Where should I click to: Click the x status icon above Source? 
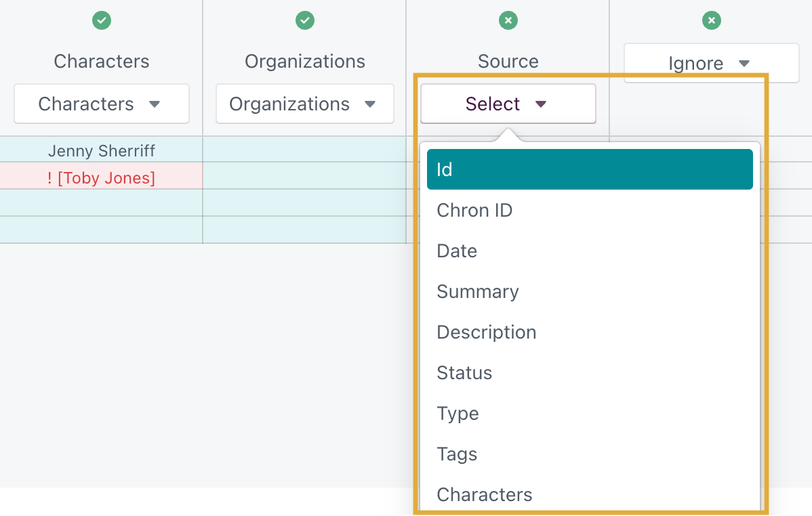click(508, 21)
